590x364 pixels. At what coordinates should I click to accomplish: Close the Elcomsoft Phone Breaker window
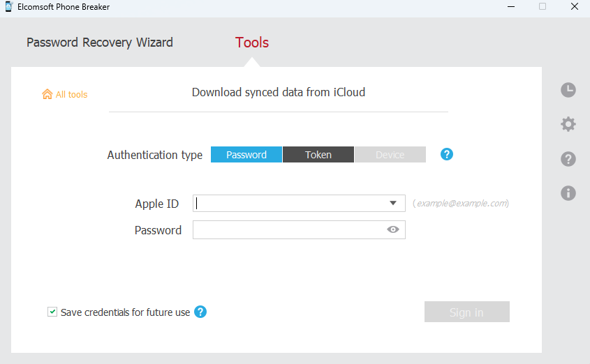click(x=575, y=7)
